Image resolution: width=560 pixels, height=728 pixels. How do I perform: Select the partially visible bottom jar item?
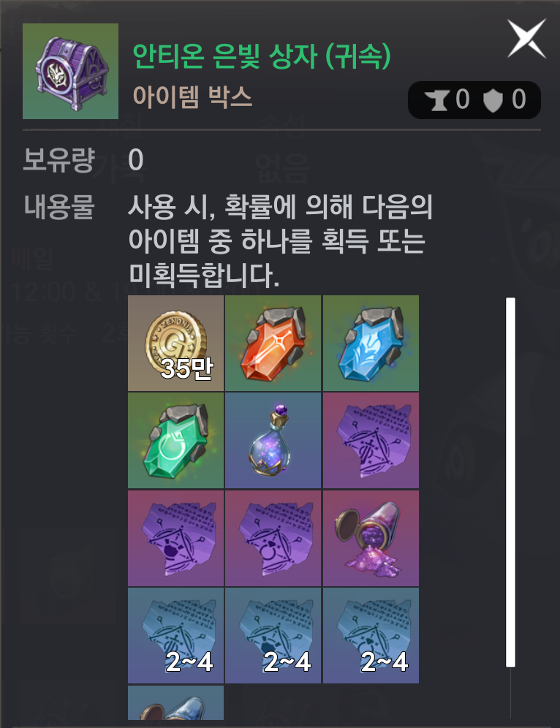[175, 703]
